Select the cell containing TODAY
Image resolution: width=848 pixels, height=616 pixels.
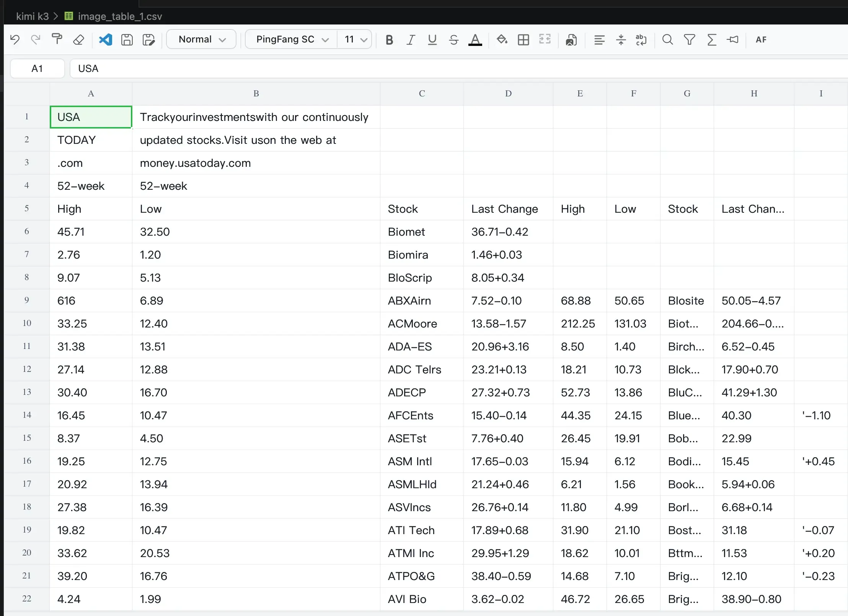[91, 140]
